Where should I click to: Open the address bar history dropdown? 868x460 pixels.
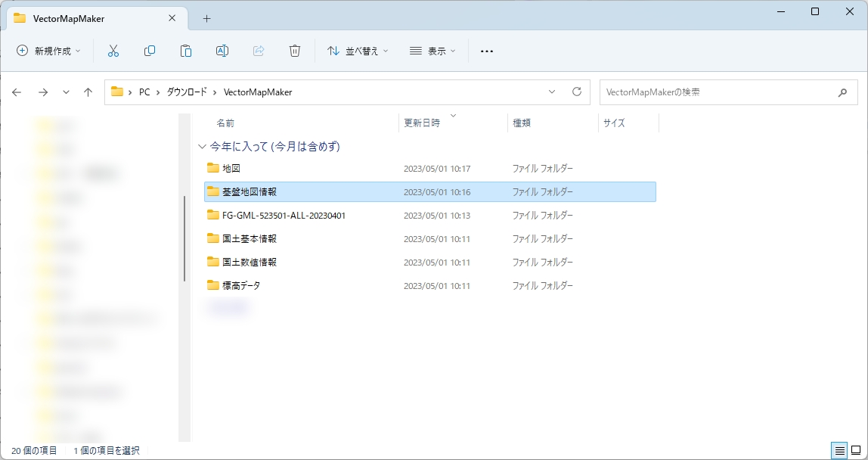(551, 92)
